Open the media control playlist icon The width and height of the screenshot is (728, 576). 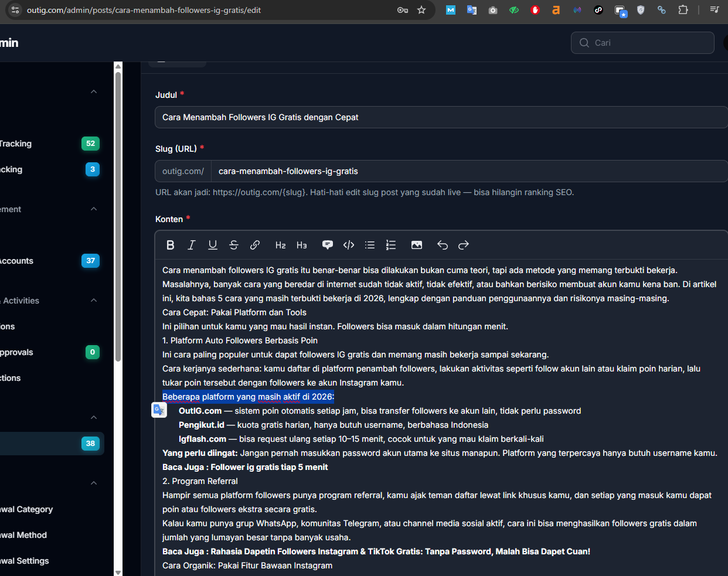[715, 10]
